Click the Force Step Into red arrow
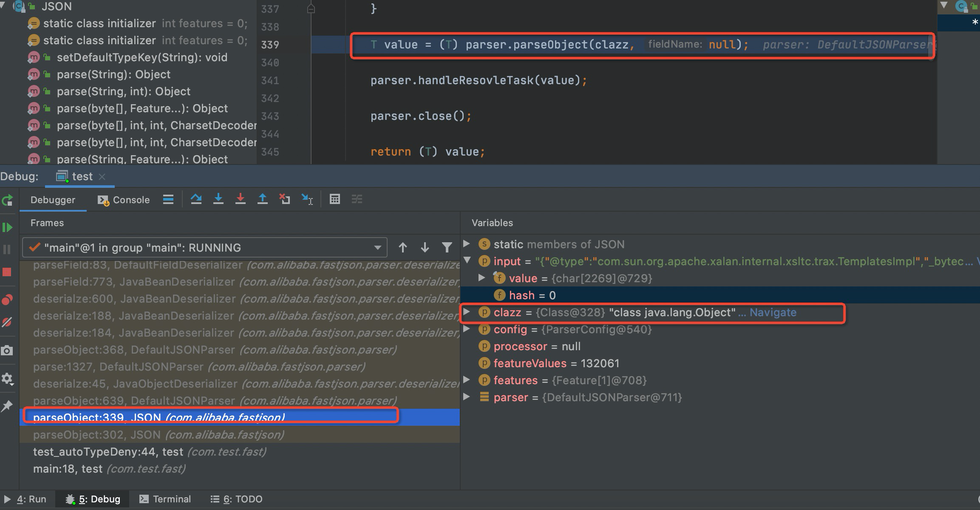This screenshot has width=980, height=510. click(241, 199)
